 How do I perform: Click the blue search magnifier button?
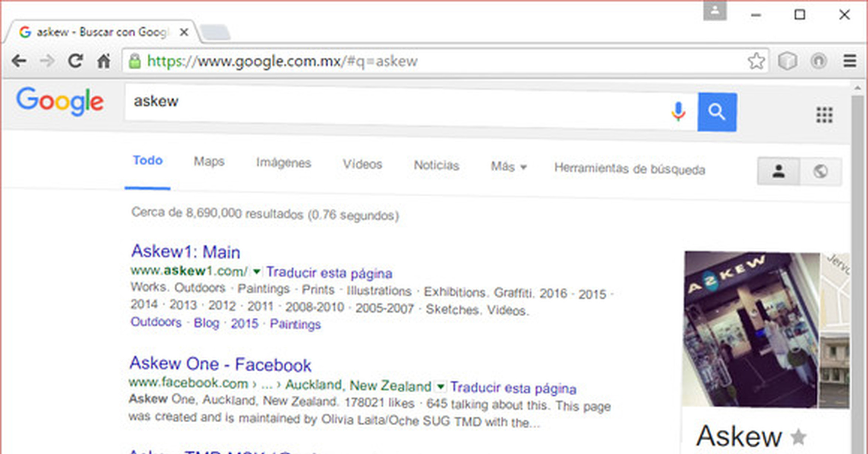point(717,112)
